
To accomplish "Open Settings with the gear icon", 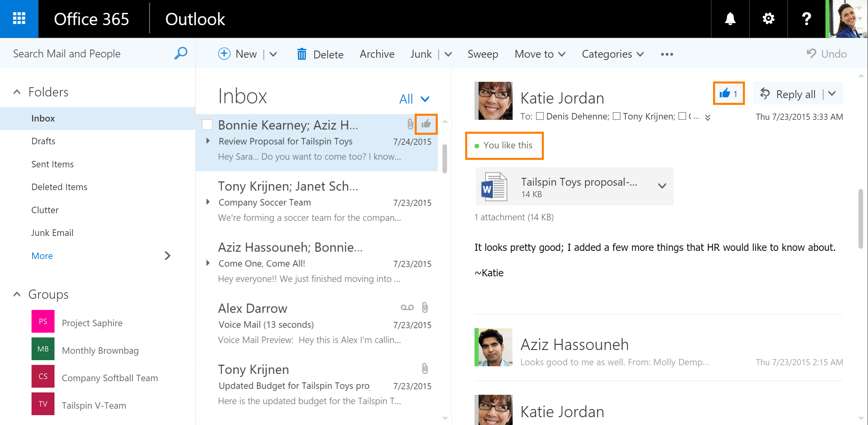I will (768, 19).
